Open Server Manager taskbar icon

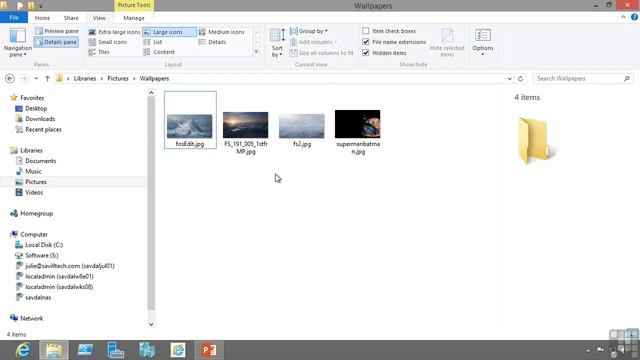pyautogui.click(x=116, y=350)
